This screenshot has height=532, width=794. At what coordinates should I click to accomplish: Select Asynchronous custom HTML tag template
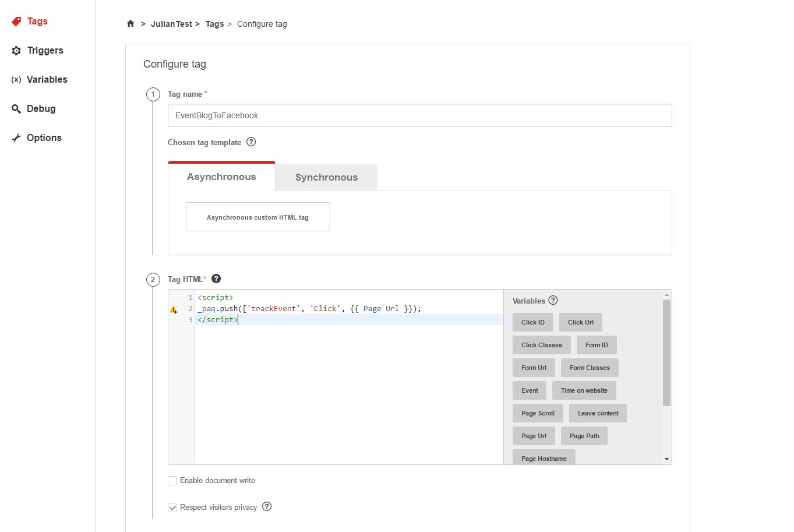point(258,216)
